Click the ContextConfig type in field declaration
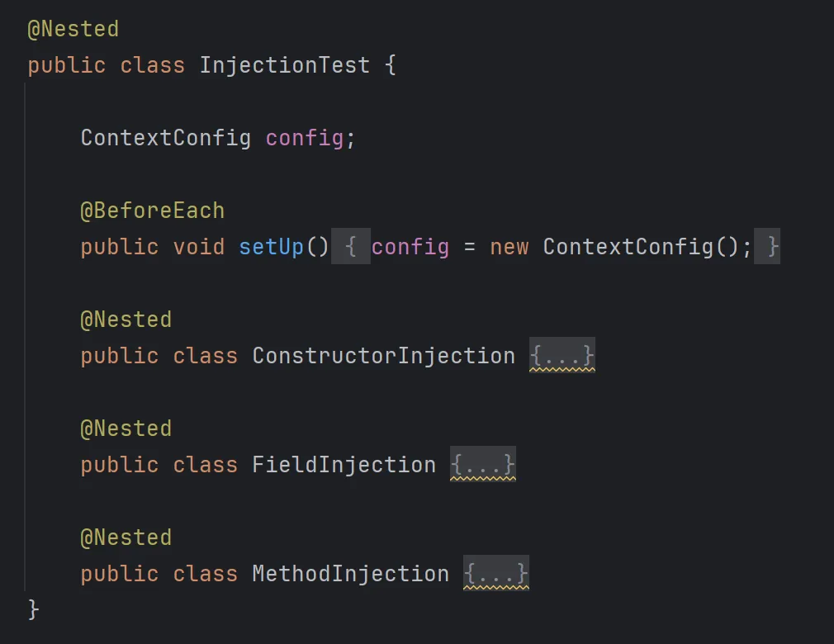Image resolution: width=834 pixels, height=644 pixels. [165, 138]
